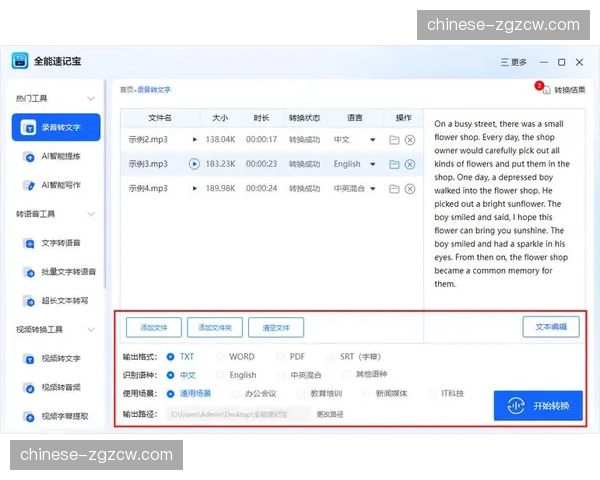
Task: Collapse the 视频转换工具 section
Action: click(x=91, y=330)
